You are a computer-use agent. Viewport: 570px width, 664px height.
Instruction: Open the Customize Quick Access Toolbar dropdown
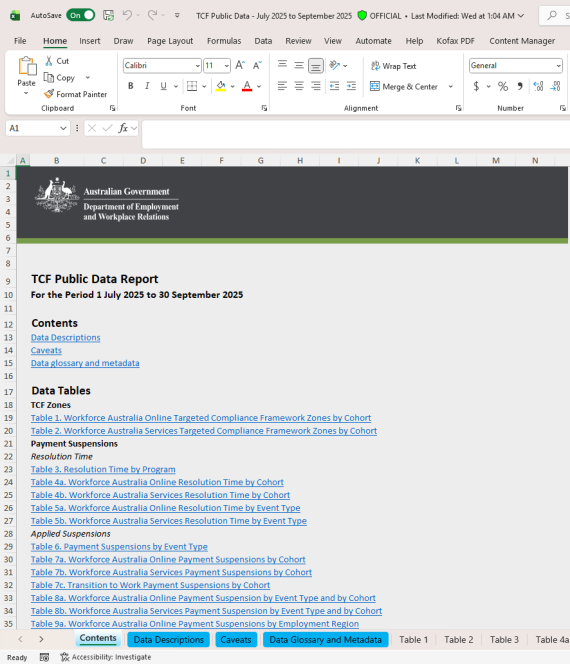tap(177, 16)
